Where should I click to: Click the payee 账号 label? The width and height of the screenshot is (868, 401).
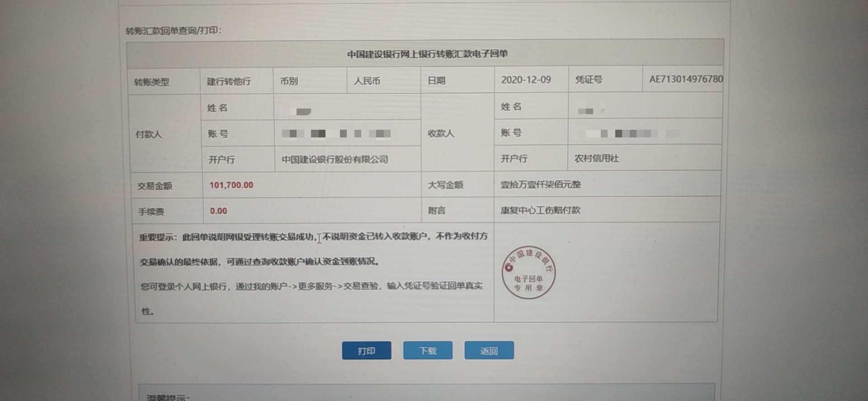[511, 132]
